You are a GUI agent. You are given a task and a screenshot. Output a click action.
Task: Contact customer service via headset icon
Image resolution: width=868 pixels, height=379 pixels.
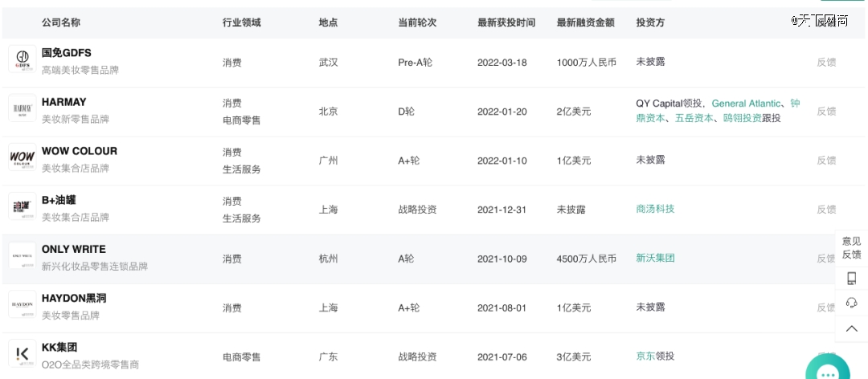coord(851,303)
